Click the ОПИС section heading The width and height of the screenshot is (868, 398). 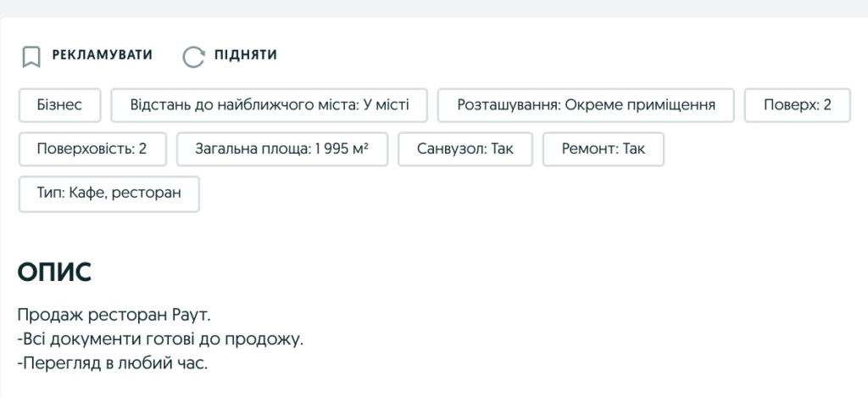[x=54, y=272]
